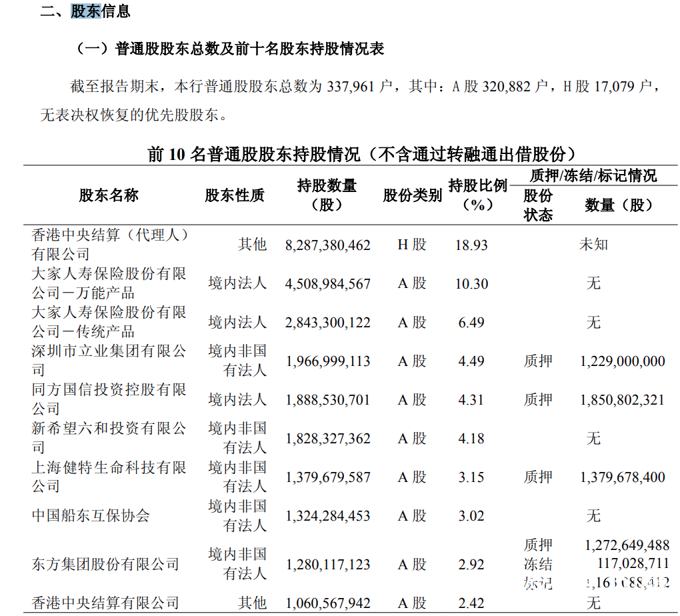The image size is (680, 616).
Task: Select shareholder "大家人寿保险股份有限公司－万能产品"
Action: point(109,283)
